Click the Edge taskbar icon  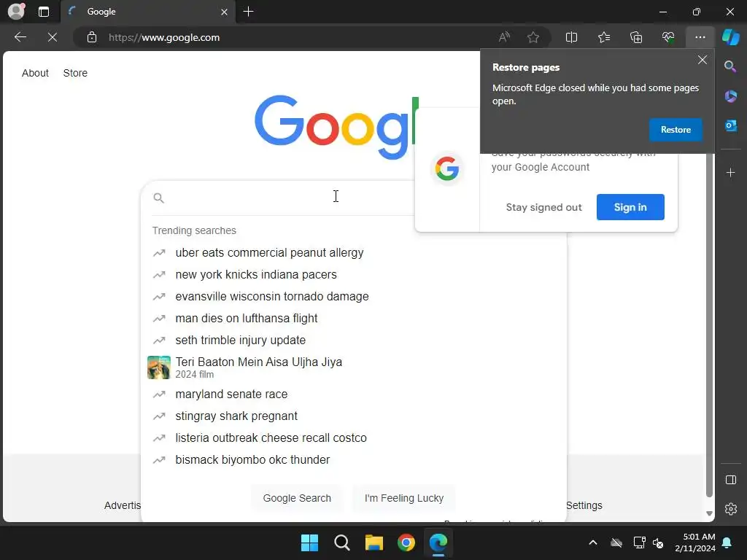(x=438, y=542)
